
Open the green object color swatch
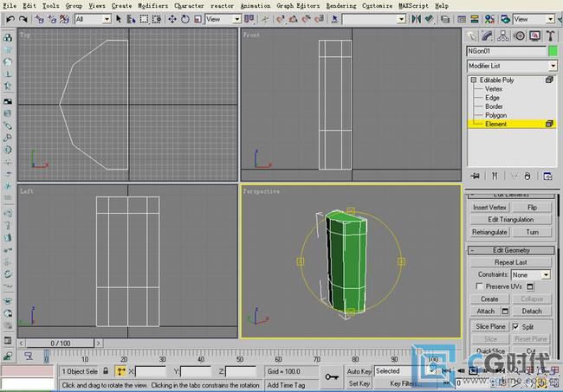coord(553,51)
